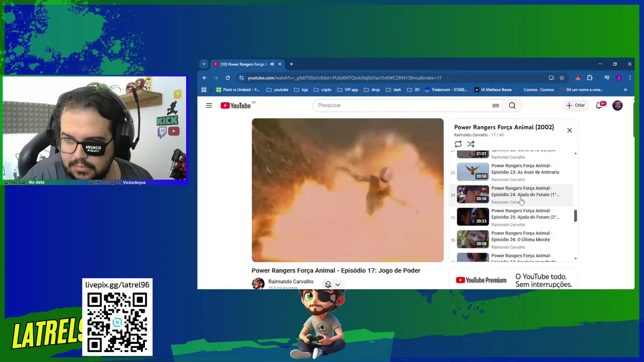
Task: Open the subscription notification bell dropdown
Action: (332, 285)
